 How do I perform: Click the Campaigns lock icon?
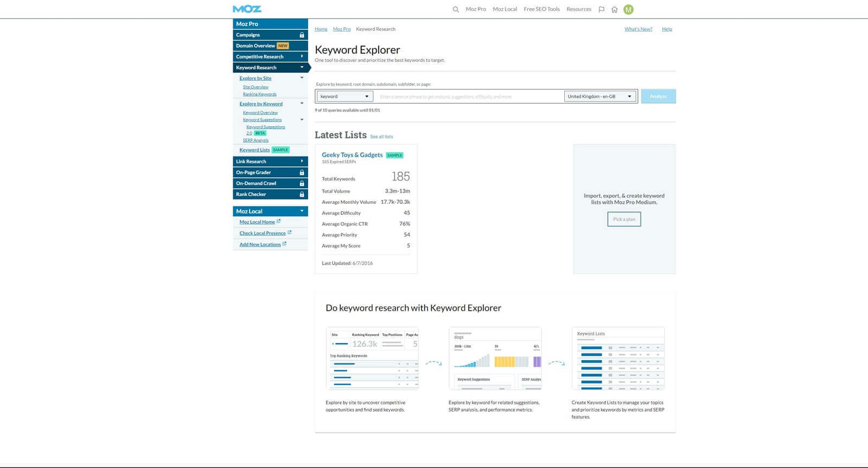[302, 35]
